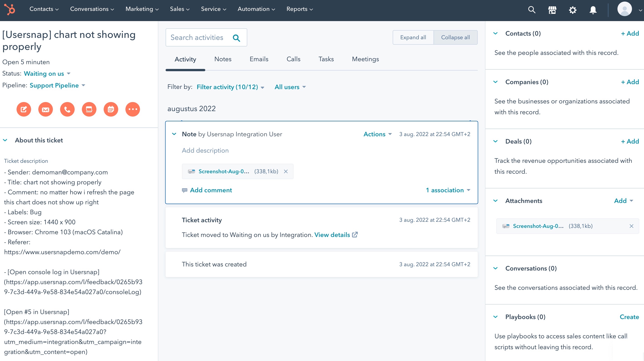
Task: Switch to the Emails tab
Action: pos(259,59)
